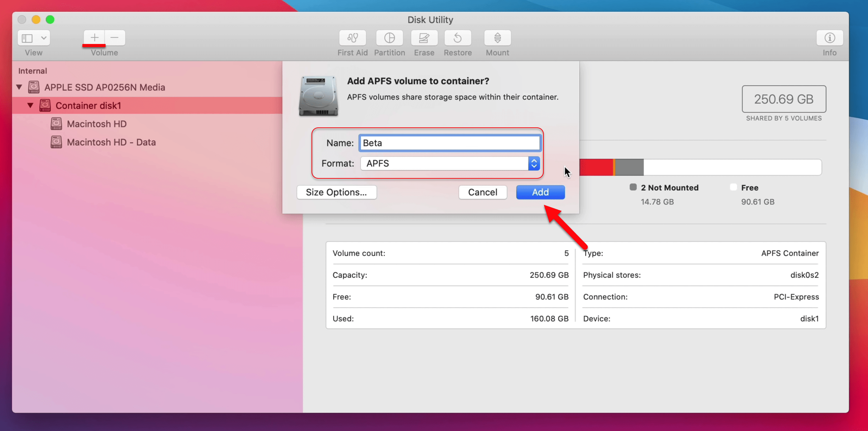The image size is (868, 431).
Task: Click the Capacity value 250.69 GB
Action: (549, 275)
